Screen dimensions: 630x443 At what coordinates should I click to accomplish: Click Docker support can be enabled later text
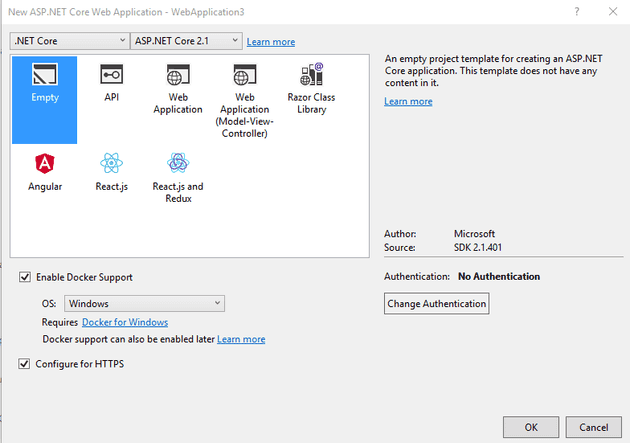129,339
